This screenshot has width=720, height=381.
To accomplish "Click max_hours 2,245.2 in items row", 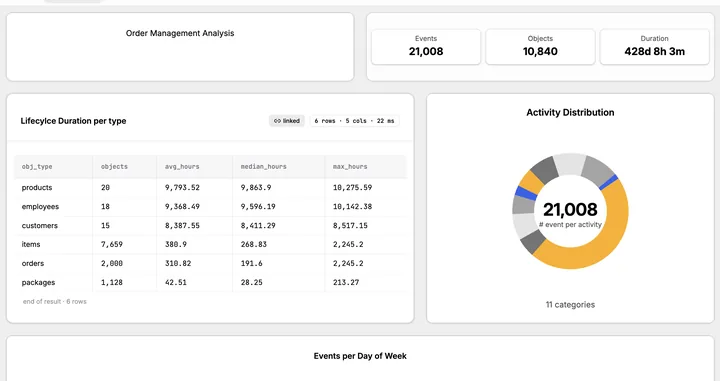I will click(348, 244).
